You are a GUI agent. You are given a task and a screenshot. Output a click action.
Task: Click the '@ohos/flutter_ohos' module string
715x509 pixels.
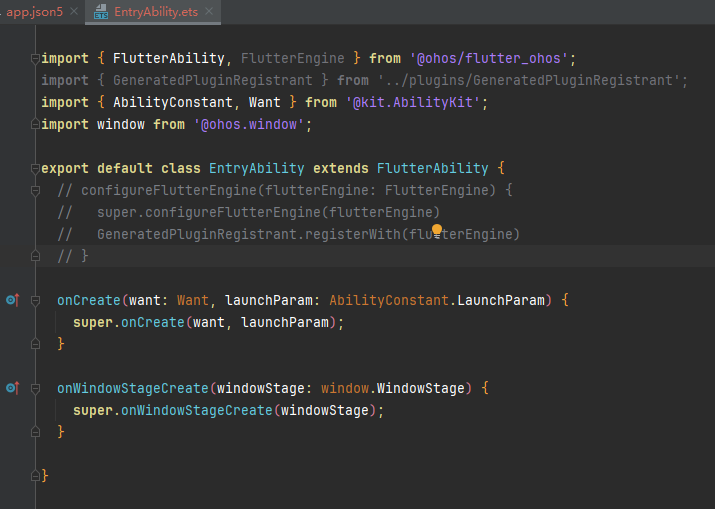489,58
